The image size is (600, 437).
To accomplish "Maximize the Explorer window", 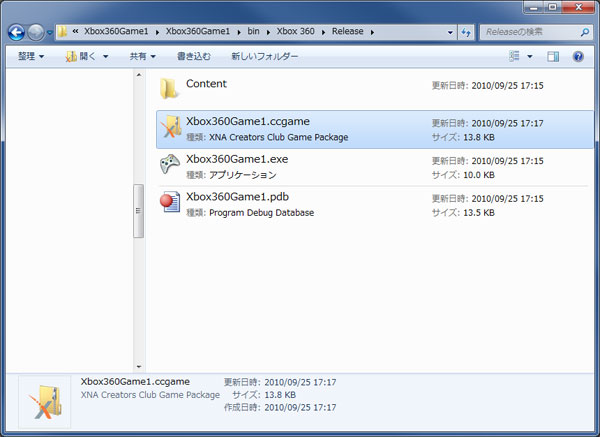I will 553,7.
